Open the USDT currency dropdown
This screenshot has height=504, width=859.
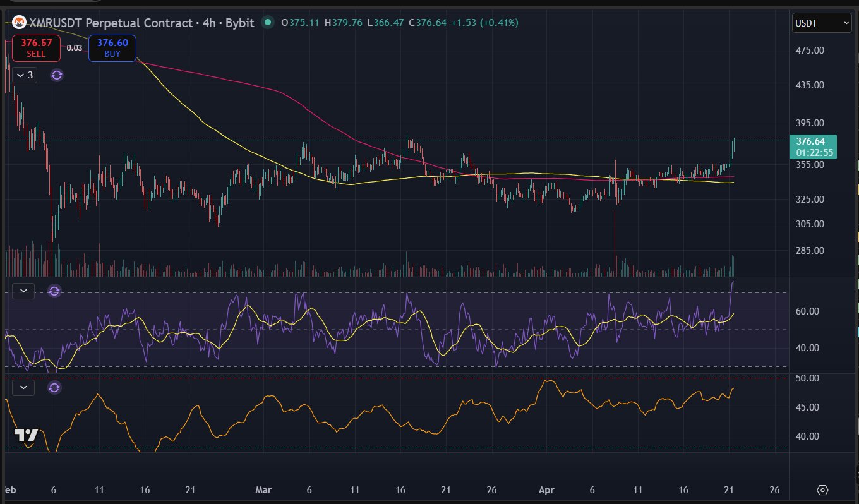pyautogui.click(x=822, y=23)
